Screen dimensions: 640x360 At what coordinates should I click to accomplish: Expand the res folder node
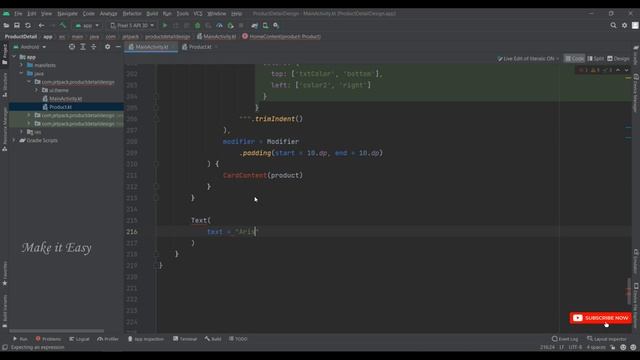coord(22,132)
